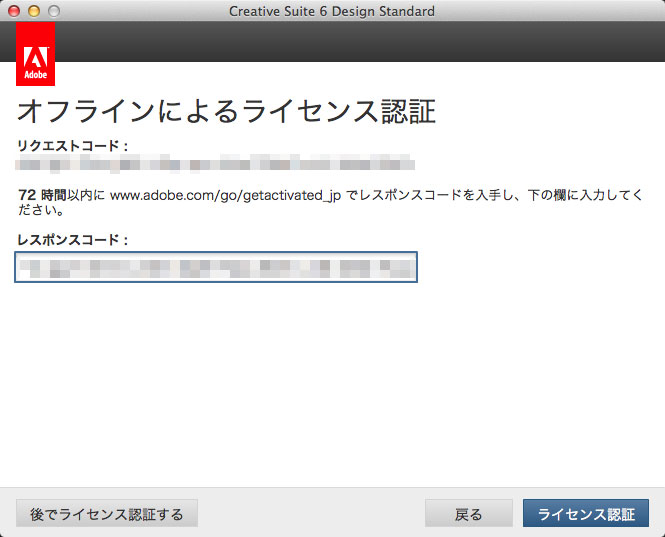Click the オフラインによるライセンス認証 heading
The height and width of the screenshot is (537, 665).
[x=226, y=112]
